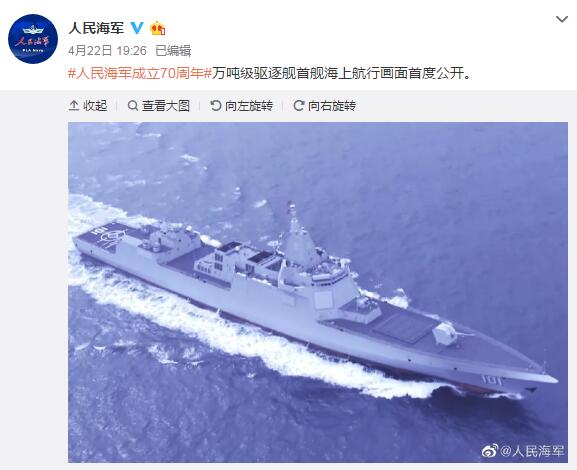Viewport: 577px width, 470px height.
Task: Click the counterclockwise rotate arrow icon
Action: coord(216,106)
